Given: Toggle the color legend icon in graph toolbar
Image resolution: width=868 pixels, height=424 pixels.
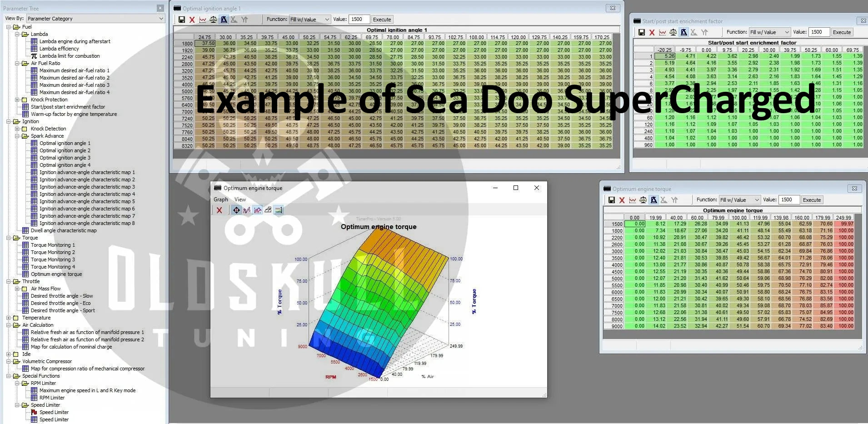Looking at the screenshot, I should pyautogui.click(x=279, y=210).
